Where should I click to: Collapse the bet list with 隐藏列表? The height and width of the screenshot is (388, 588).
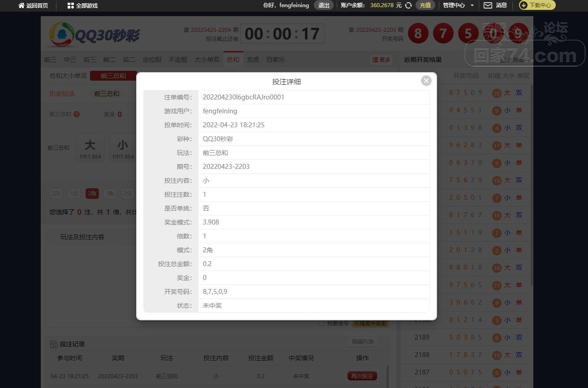pos(363,342)
